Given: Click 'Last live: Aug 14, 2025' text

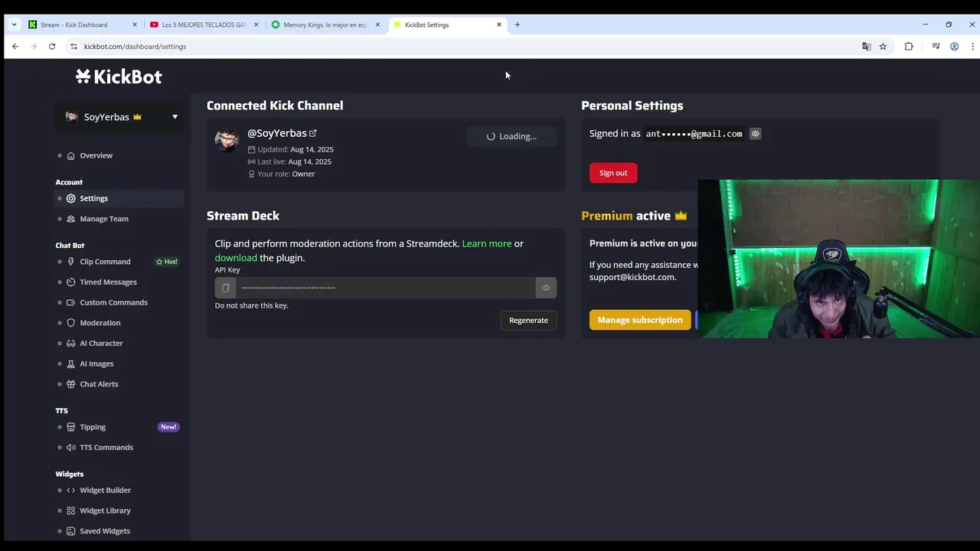Looking at the screenshot, I should click(x=295, y=161).
